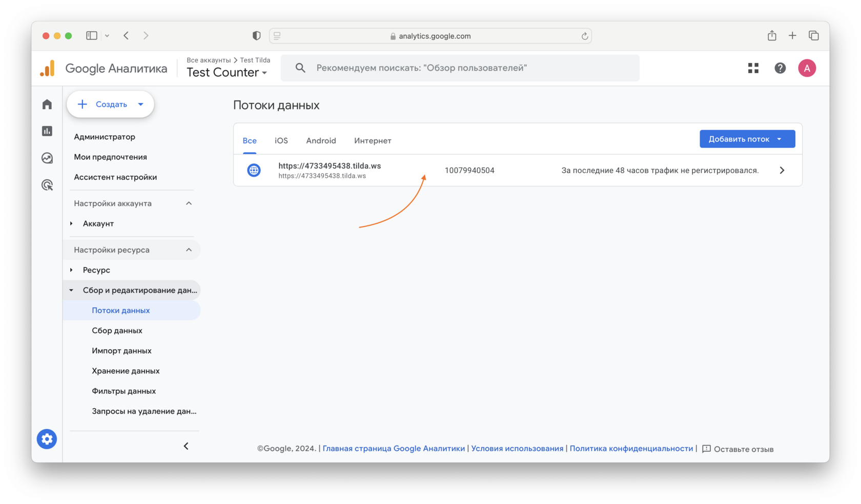The height and width of the screenshot is (504, 861).
Task: Click the Analytics search field
Action: (x=460, y=68)
